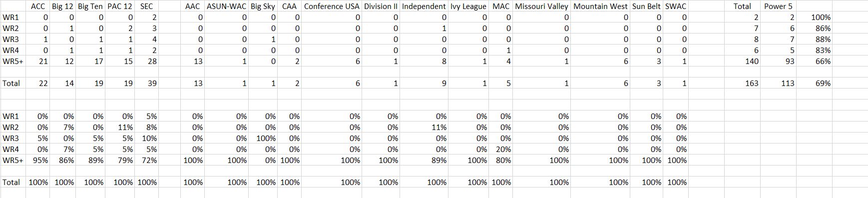Click the Power 5 header cell
The image size is (868, 198).
(778, 6)
